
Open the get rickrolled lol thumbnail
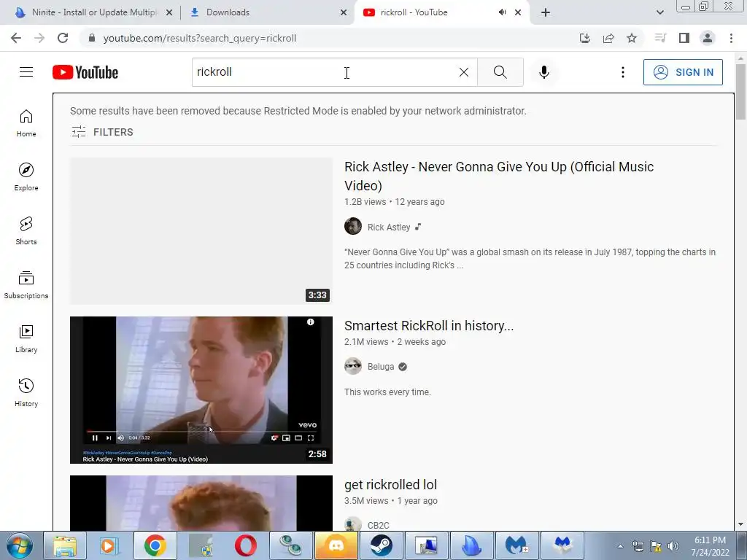coord(201,503)
